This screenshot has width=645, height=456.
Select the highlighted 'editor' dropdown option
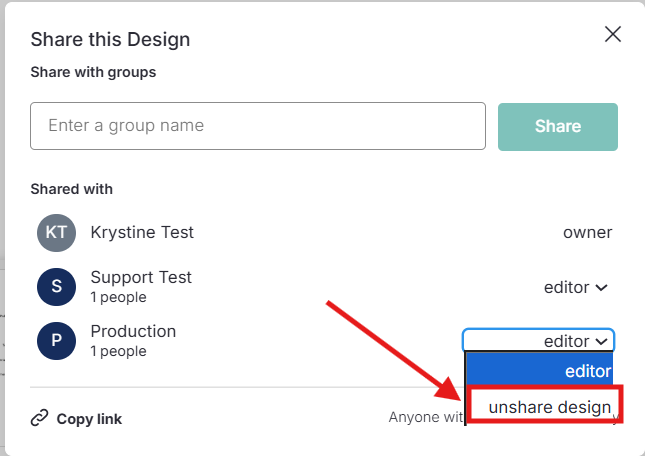click(540, 371)
